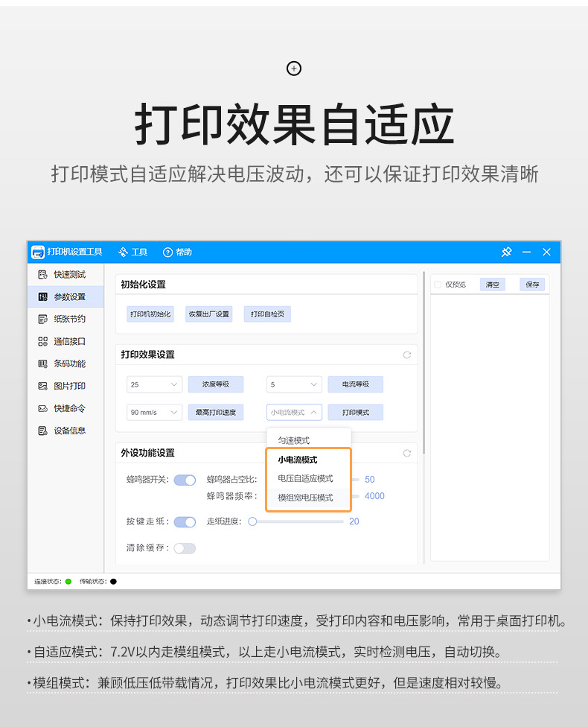Select 电压自适应模式 from the dropdown list
This screenshot has width=588, height=727.
tap(309, 478)
